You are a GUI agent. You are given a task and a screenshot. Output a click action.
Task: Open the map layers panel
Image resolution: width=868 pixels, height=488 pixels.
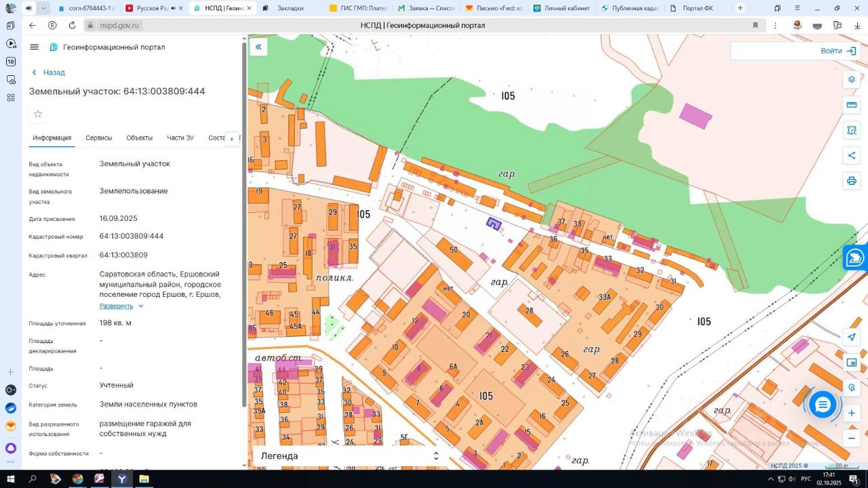point(852,79)
